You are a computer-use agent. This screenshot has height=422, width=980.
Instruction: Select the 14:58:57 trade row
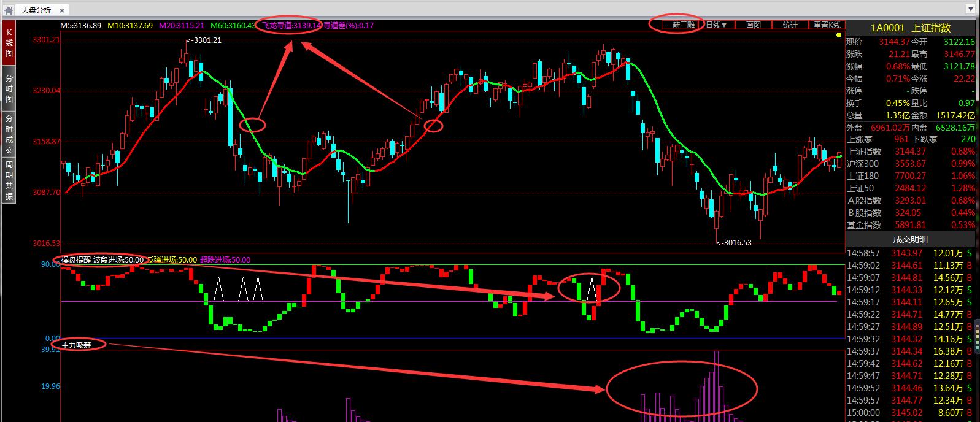[x=911, y=253]
